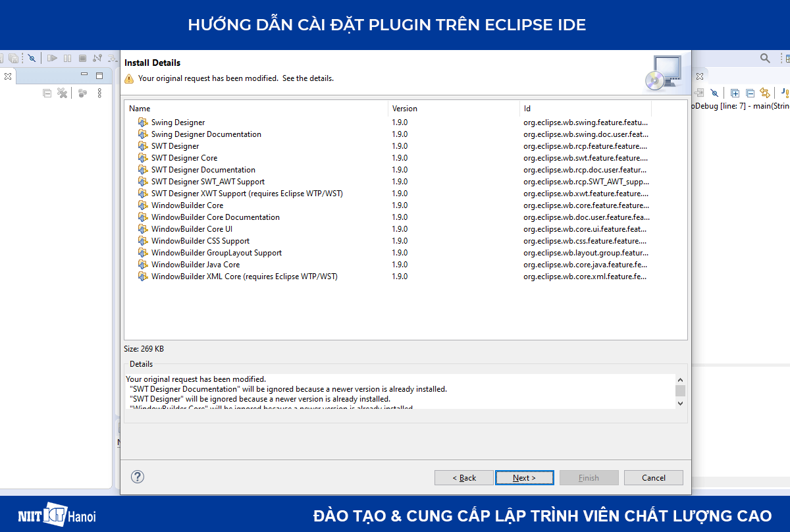Viewport: 790px width, 532px height.
Task: Resume debugging with the play icon
Action: (53, 58)
